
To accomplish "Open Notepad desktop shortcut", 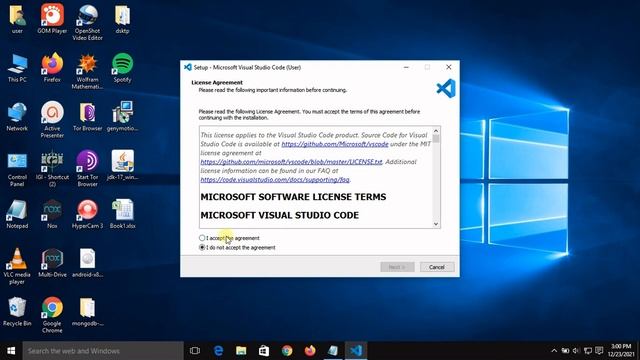I will tap(17, 214).
